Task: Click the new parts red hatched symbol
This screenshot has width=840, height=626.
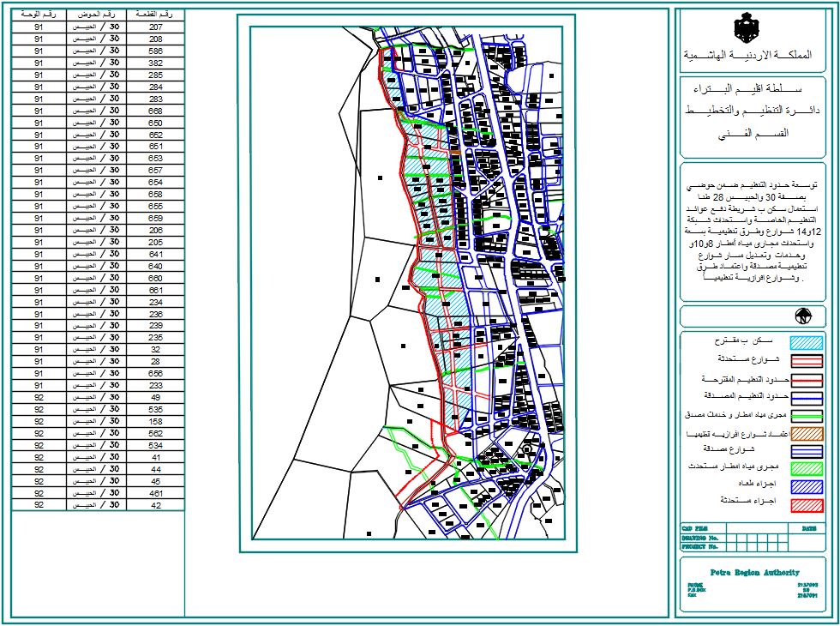Action: tap(806, 503)
